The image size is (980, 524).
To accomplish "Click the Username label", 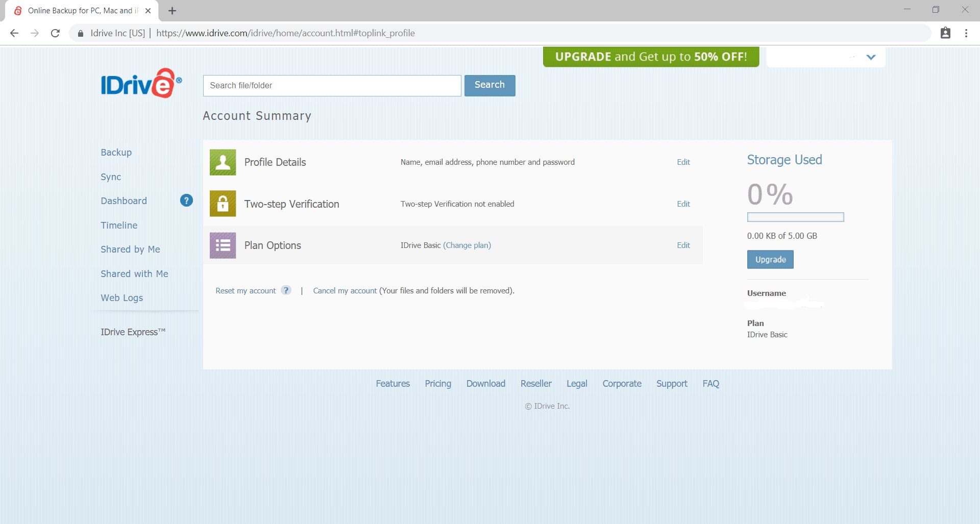I will [x=766, y=293].
